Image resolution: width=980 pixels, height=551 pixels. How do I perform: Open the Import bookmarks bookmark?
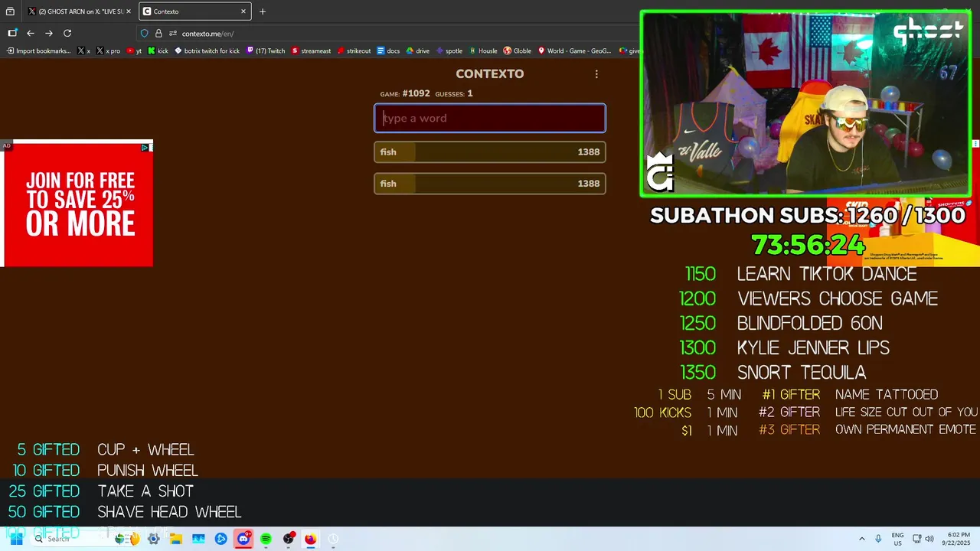[x=38, y=51]
